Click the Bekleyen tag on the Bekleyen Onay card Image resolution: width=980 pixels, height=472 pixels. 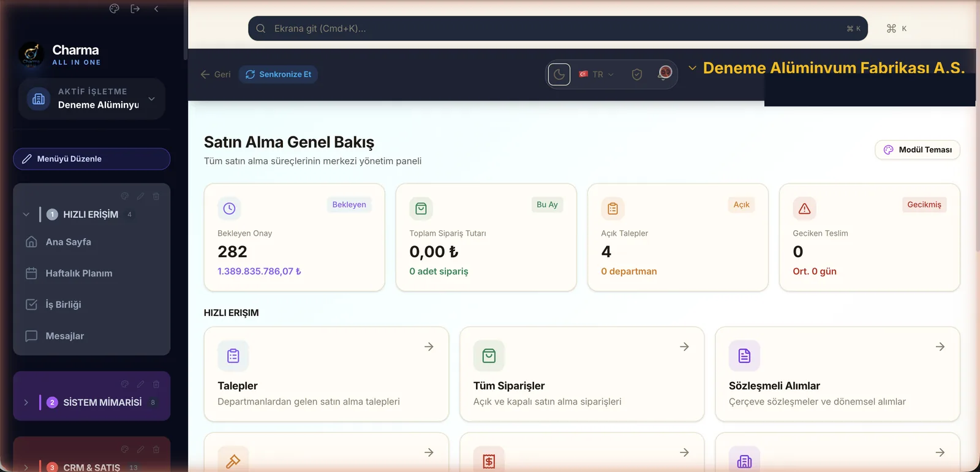pyautogui.click(x=349, y=204)
